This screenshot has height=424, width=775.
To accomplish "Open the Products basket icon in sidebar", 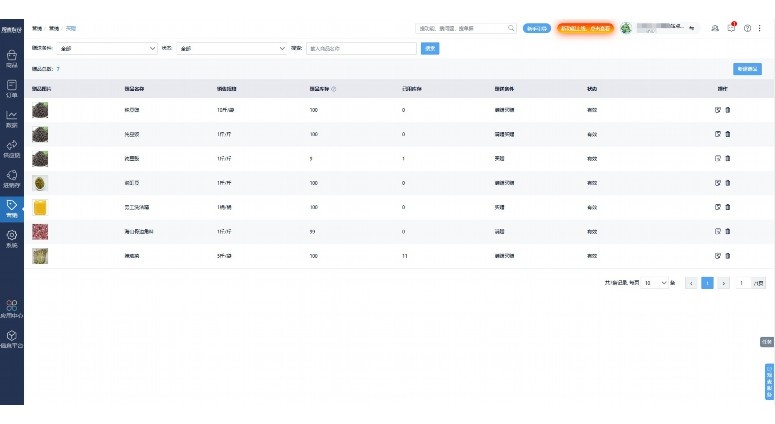I will point(11,55).
